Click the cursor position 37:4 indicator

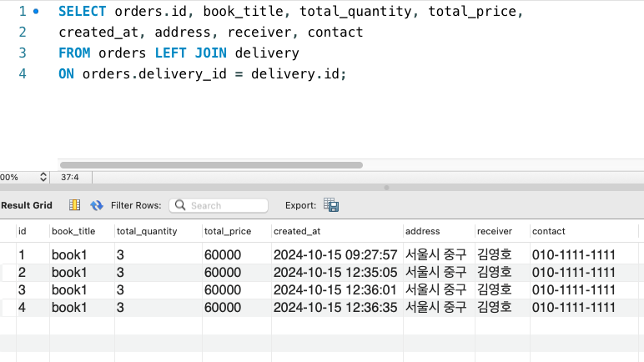coord(70,177)
